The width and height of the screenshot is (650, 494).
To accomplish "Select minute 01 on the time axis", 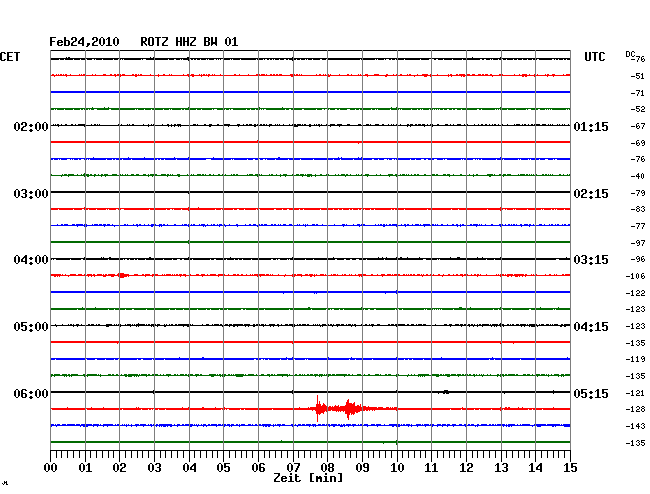I will tap(85, 468).
